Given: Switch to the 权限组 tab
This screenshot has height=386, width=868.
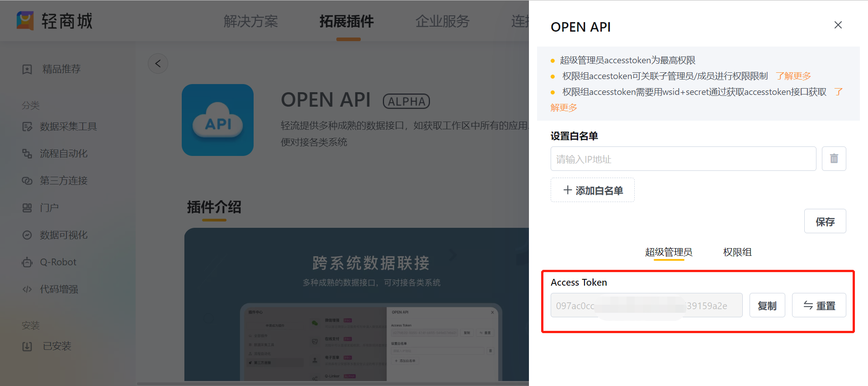Looking at the screenshot, I should pyautogui.click(x=737, y=252).
